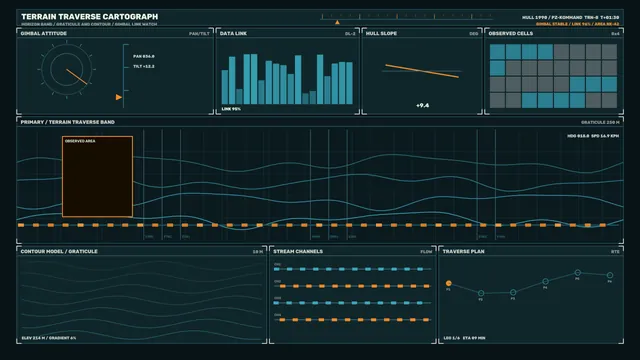The height and width of the screenshot is (360, 640).
Task: Click the orange Observed Area box
Action: point(97,176)
